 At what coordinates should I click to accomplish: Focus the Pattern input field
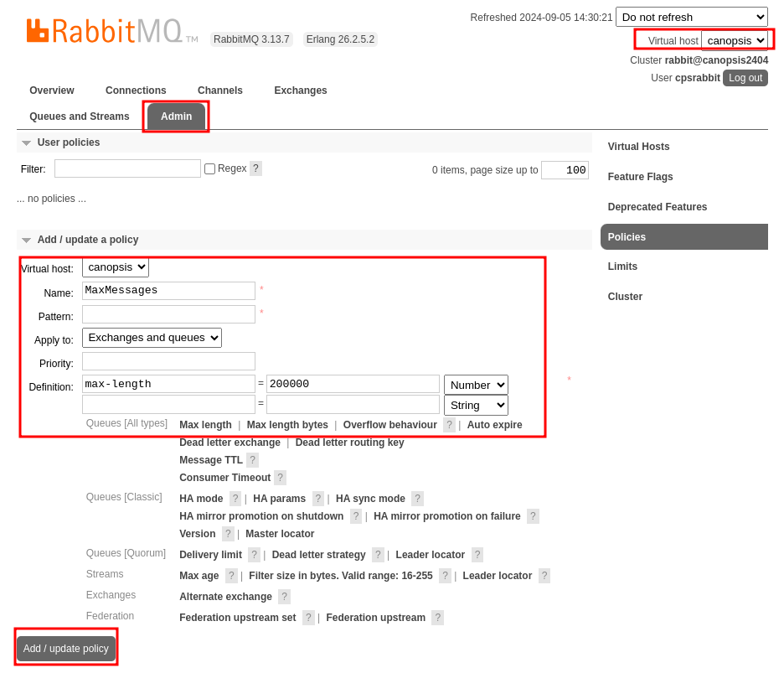click(168, 314)
